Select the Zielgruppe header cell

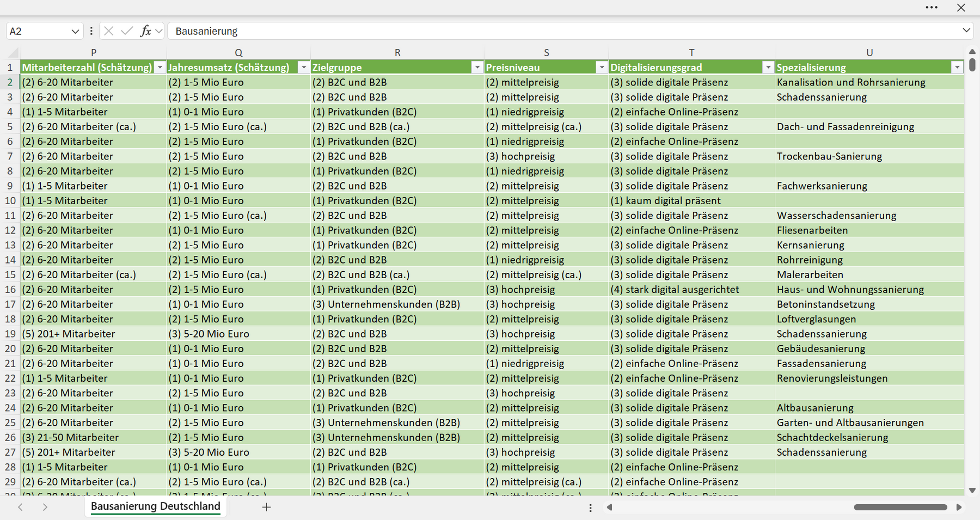397,68
